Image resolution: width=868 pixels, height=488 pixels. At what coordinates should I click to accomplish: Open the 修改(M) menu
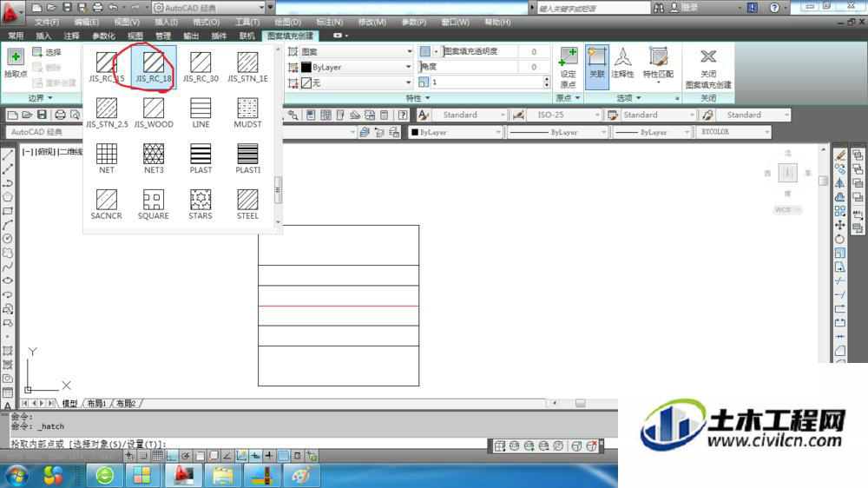click(372, 23)
